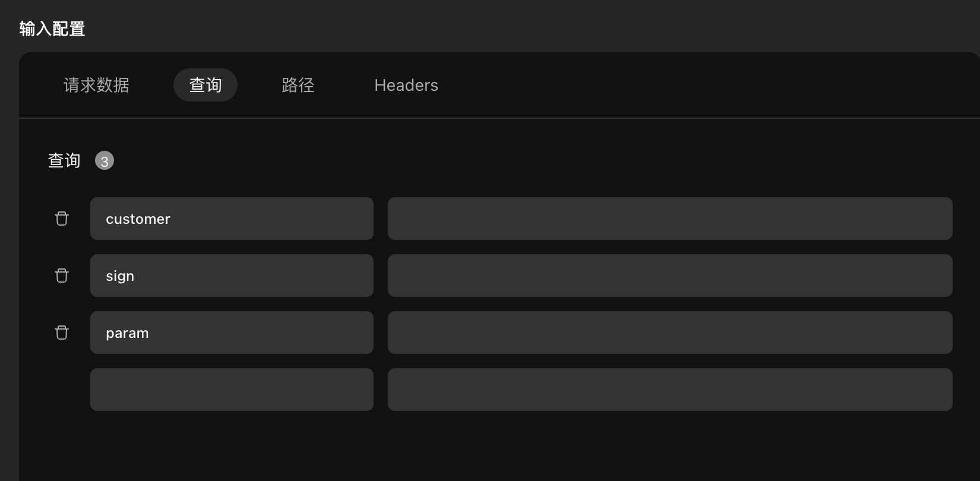This screenshot has width=980, height=481.
Task: Edit the param key name field
Action: click(232, 333)
